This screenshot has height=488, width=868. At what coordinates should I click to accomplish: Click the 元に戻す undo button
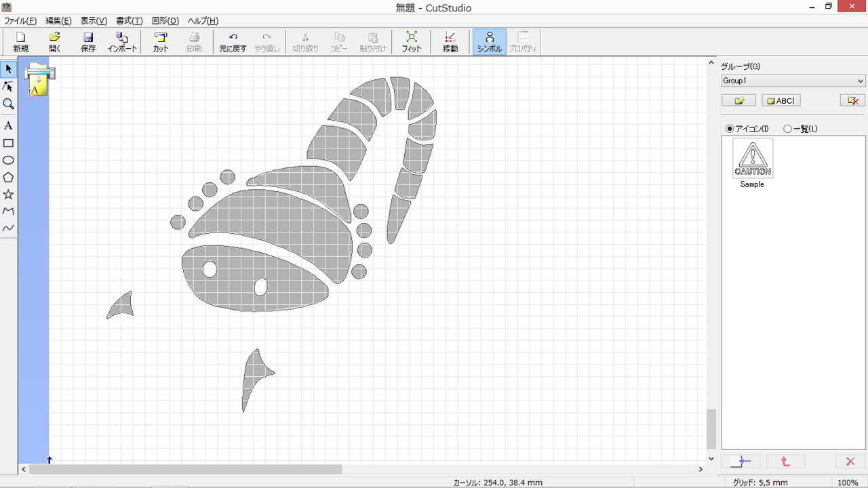coord(233,42)
